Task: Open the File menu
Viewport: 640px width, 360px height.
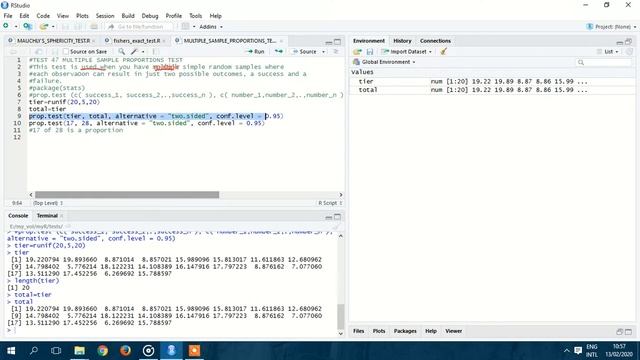Action: click(8, 16)
